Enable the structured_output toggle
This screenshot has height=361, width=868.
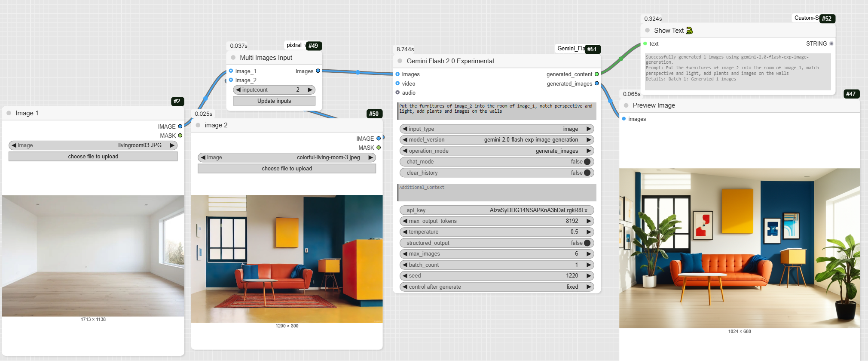(x=587, y=243)
